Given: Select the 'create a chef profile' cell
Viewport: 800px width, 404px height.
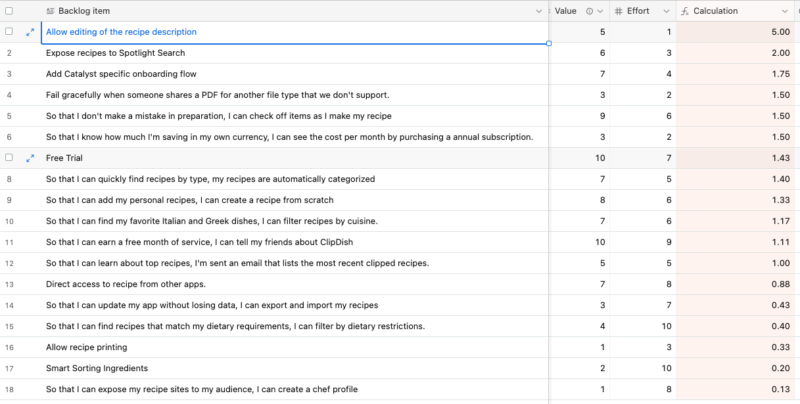Looking at the screenshot, I should coord(294,389).
